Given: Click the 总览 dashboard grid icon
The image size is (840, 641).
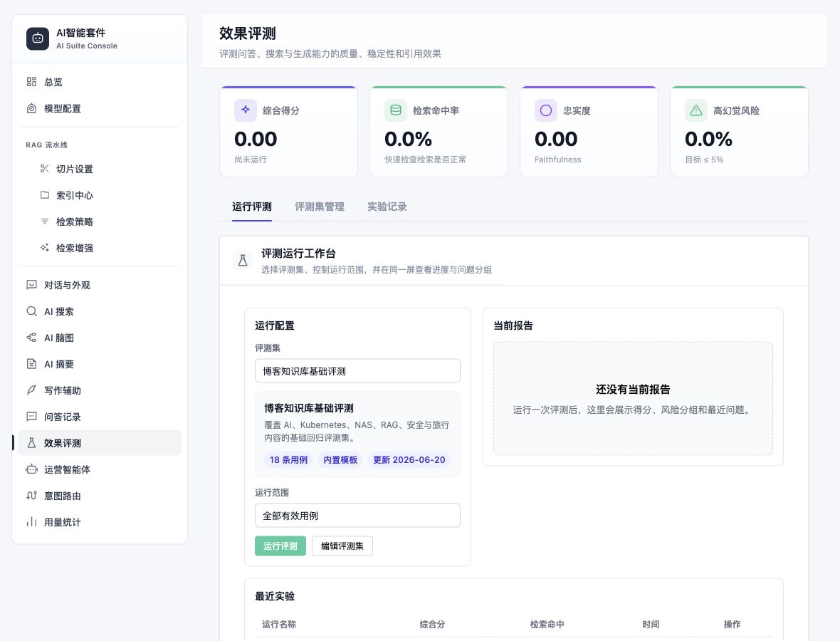Looking at the screenshot, I should 31,81.
